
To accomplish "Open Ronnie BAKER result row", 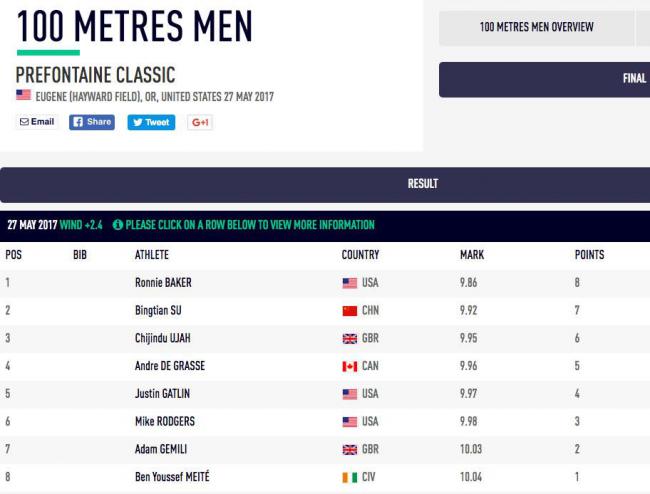I will pos(325,283).
